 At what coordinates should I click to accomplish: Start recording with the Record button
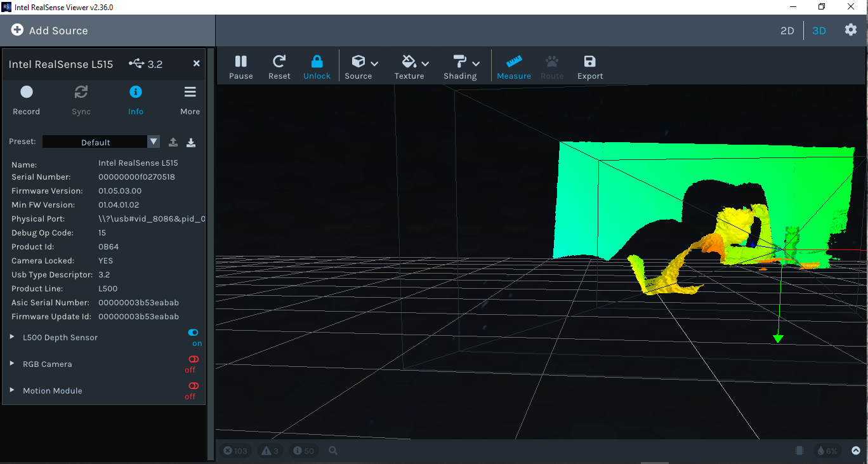coord(26,98)
